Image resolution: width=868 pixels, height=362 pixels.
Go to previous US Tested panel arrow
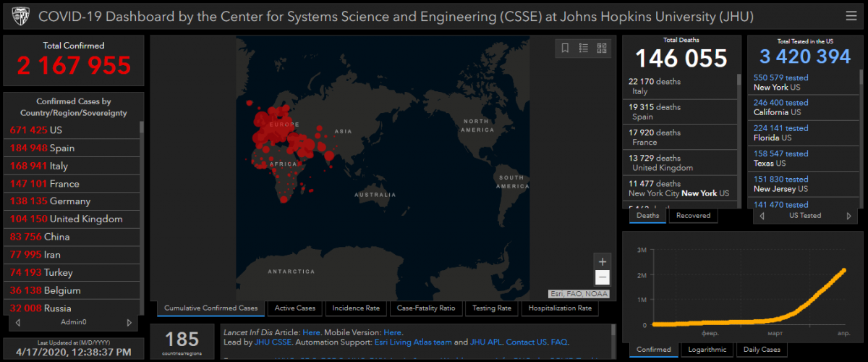(762, 216)
